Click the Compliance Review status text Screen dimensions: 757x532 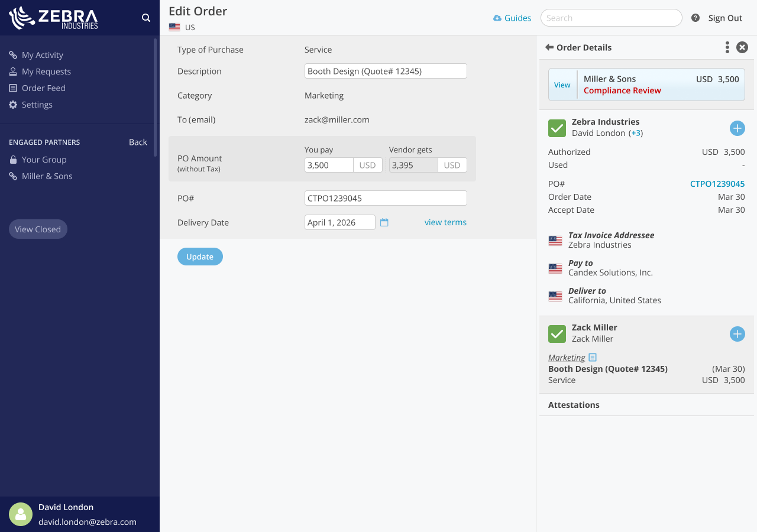[x=622, y=90]
